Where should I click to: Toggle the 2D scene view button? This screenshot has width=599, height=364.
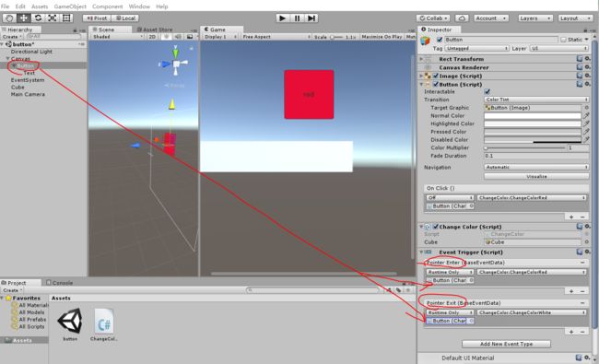[152, 37]
